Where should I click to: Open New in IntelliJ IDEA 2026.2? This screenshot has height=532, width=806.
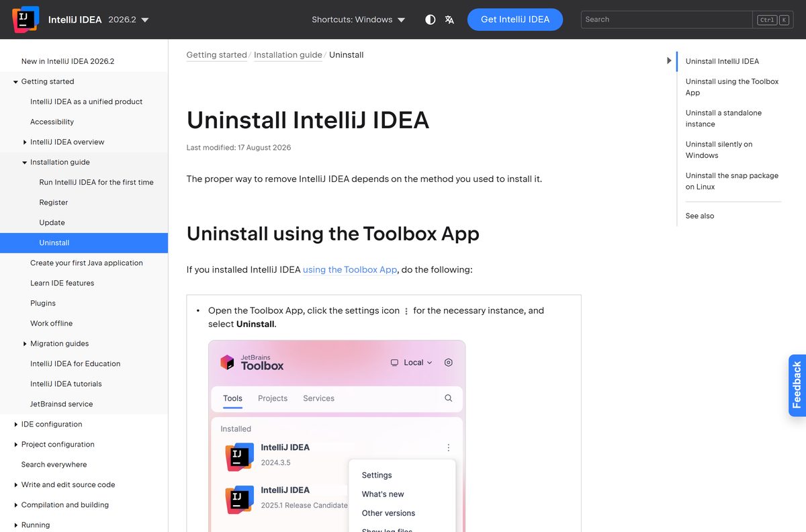click(x=68, y=61)
